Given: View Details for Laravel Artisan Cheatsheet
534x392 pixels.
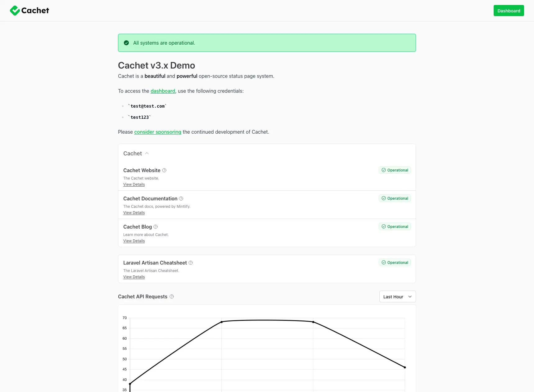Looking at the screenshot, I should click(134, 277).
